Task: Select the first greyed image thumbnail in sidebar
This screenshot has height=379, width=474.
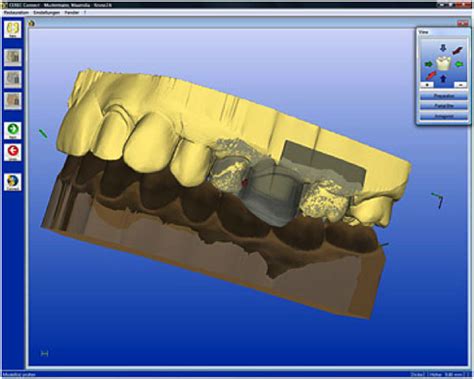Action: pyautogui.click(x=13, y=57)
